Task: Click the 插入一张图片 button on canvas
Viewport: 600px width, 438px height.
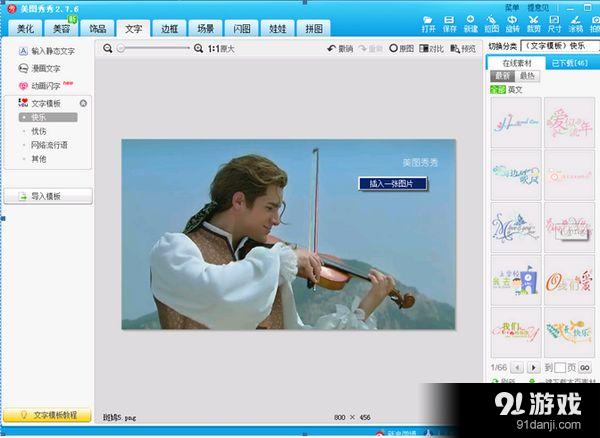Action: (392, 184)
